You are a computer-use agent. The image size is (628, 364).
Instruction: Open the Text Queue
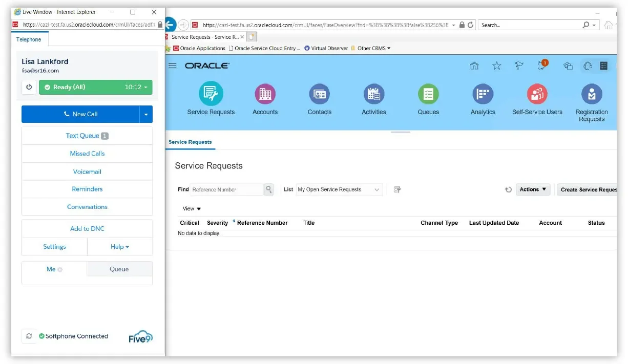pyautogui.click(x=87, y=136)
